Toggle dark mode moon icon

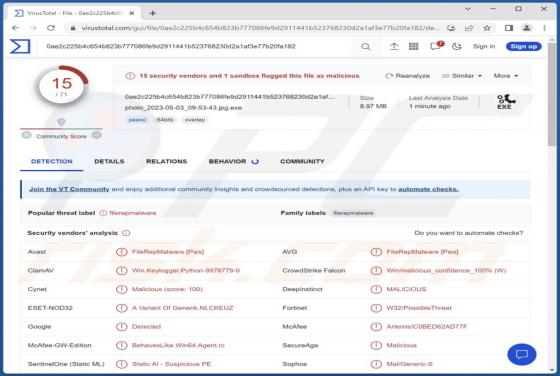point(457,46)
